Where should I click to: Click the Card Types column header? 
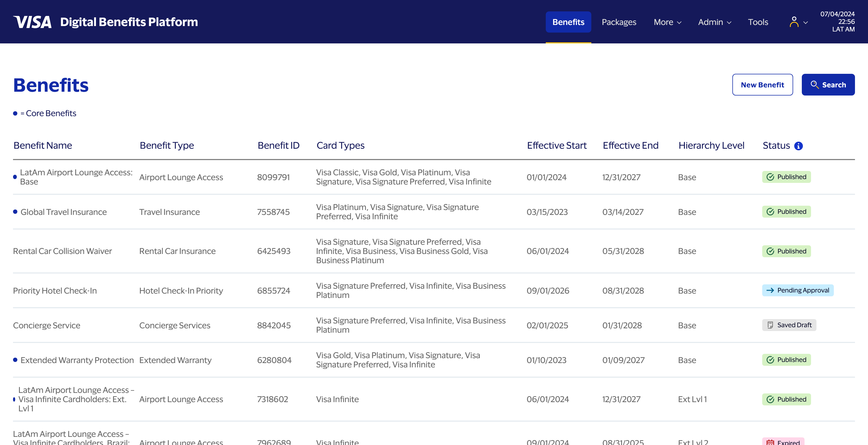[340, 145]
